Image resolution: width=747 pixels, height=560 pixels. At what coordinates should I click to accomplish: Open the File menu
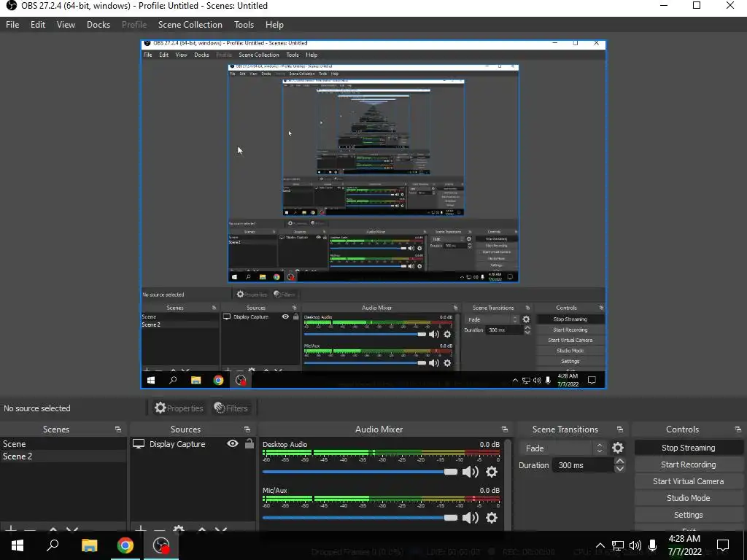coord(12,25)
